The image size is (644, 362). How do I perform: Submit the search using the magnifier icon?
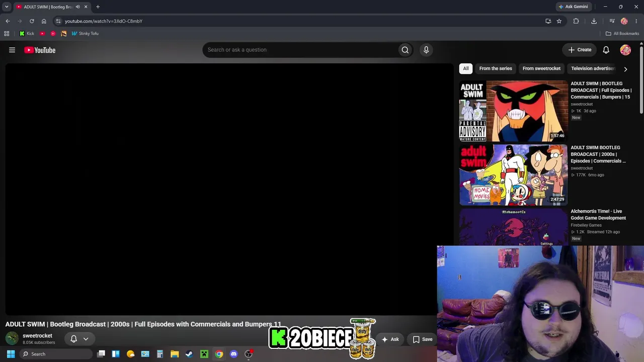click(405, 50)
